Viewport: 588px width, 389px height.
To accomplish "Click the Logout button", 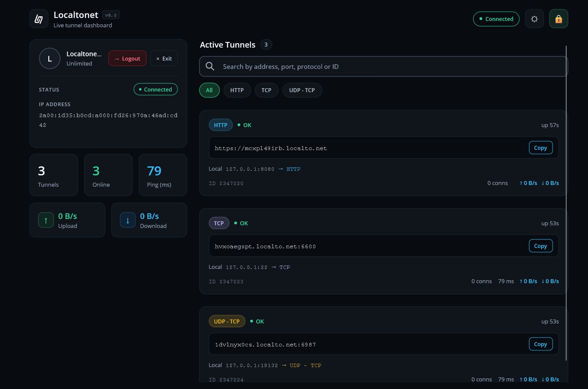I will pos(127,59).
